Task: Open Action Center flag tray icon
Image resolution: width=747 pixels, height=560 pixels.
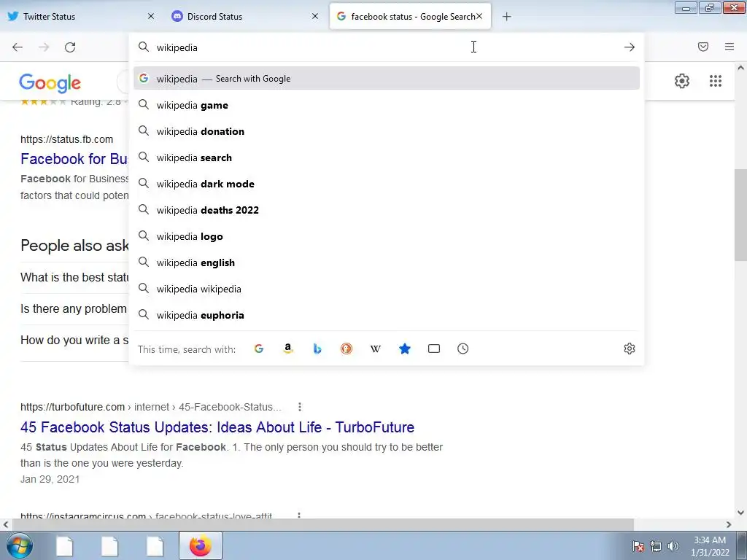Action: coord(638,546)
